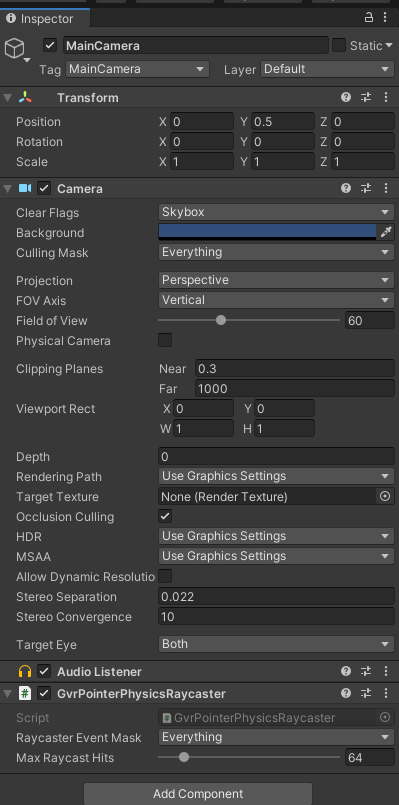This screenshot has width=399, height=805.
Task: Click the Near clipping plane field
Action: (294, 369)
